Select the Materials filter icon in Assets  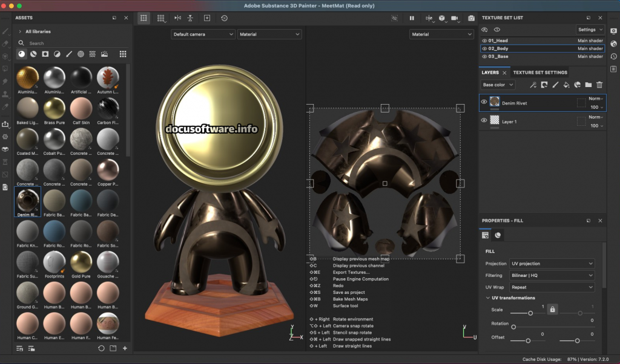tap(22, 54)
